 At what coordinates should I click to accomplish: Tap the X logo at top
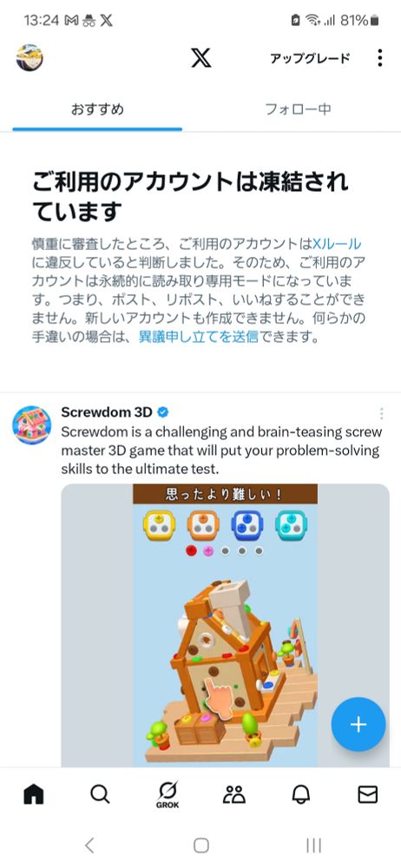tap(201, 57)
